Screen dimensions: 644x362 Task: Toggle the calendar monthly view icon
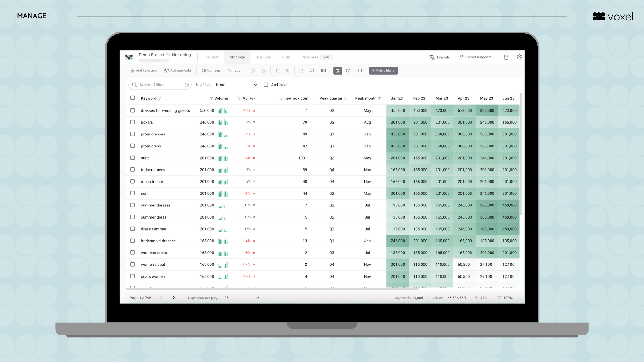click(x=338, y=71)
